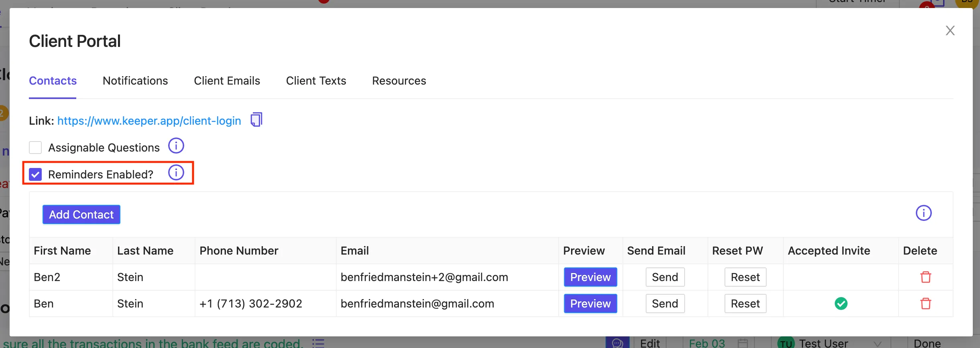Preview portal as Ben2 Stein
Image resolution: width=980 pixels, height=348 pixels.
[590, 277]
